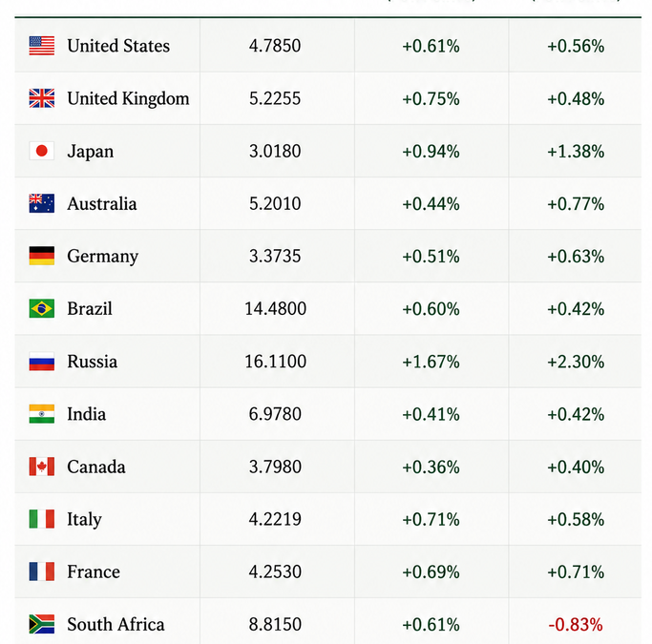Click the Australia flag icon
Screen dimensions: 652x644
tap(42, 203)
